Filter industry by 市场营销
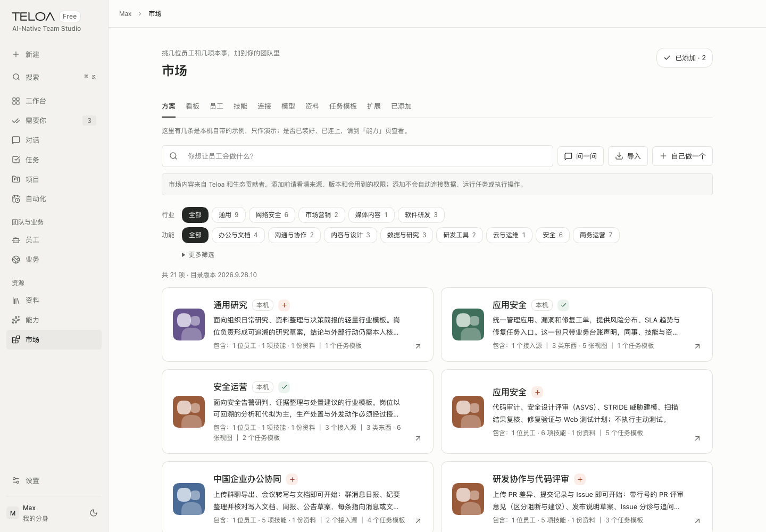 pos(322,215)
